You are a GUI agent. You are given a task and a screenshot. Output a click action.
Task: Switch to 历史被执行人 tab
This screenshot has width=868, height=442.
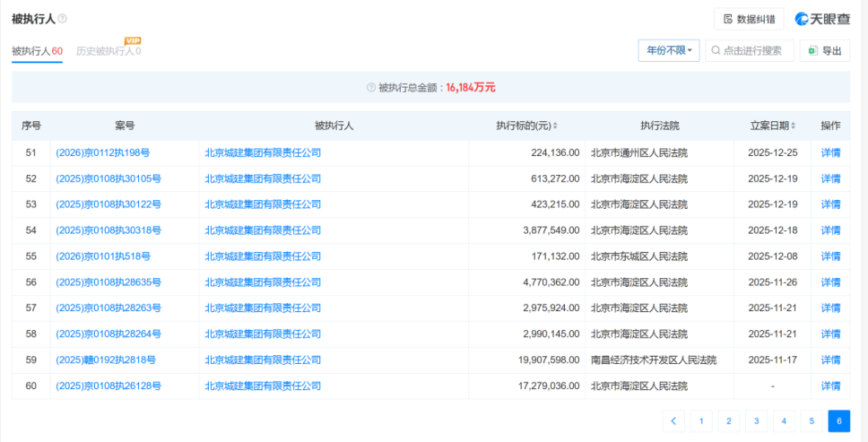point(108,51)
